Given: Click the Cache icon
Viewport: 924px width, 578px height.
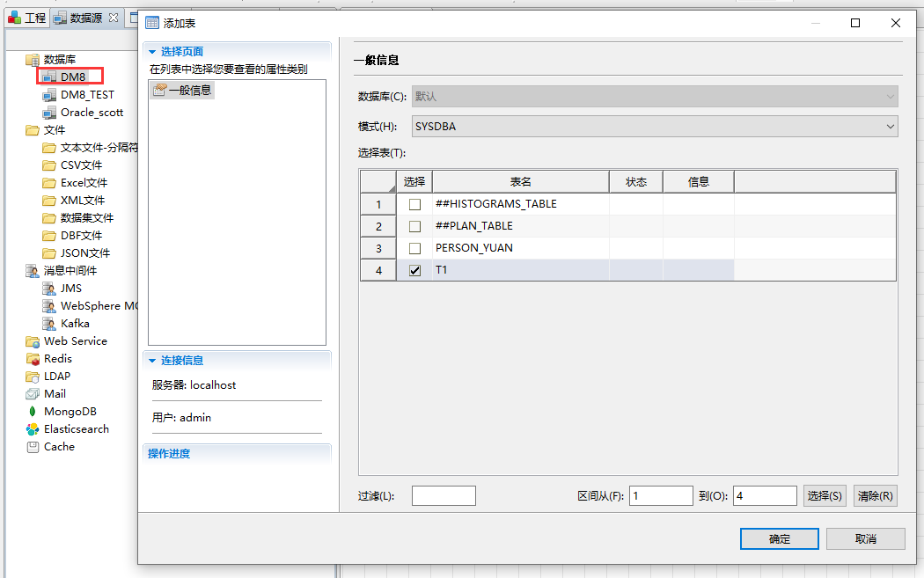Looking at the screenshot, I should [x=33, y=447].
